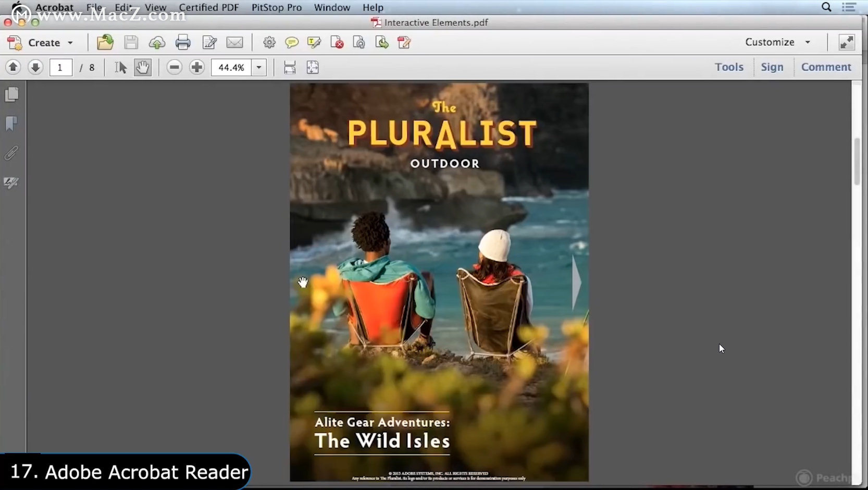Select the highlight text tool icon
Viewport: 868px width, 490px height.
coord(314,42)
